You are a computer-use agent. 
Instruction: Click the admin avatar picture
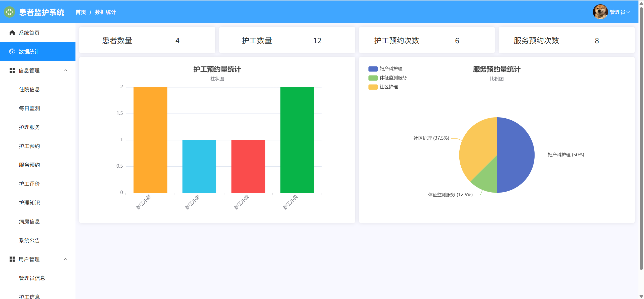tap(600, 12)
